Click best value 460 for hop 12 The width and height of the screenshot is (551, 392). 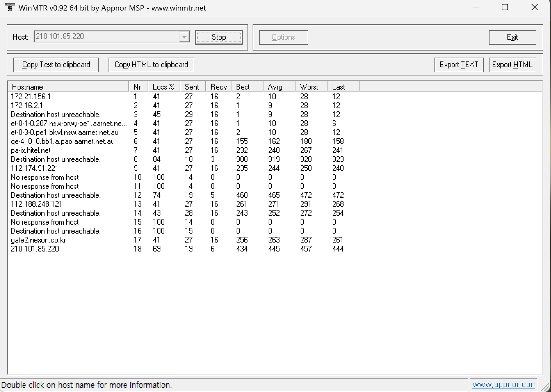[242, 195]
